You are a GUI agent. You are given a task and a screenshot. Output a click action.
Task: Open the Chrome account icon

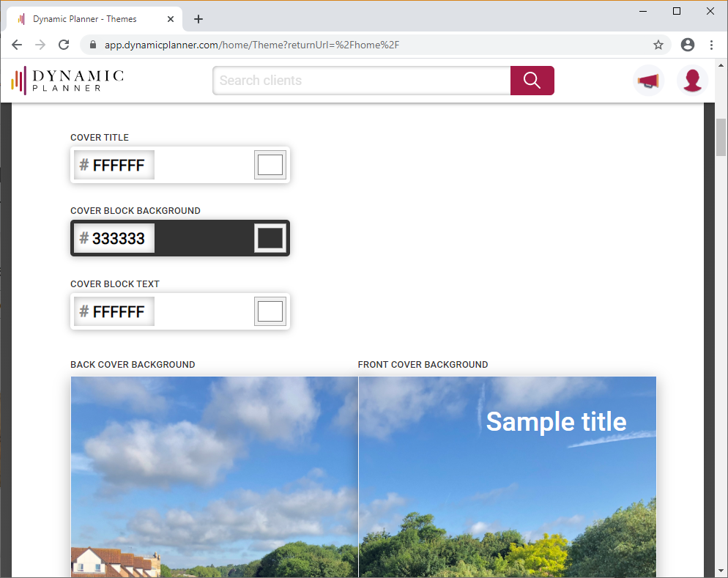pyautogui.click(x=688, y=45)
